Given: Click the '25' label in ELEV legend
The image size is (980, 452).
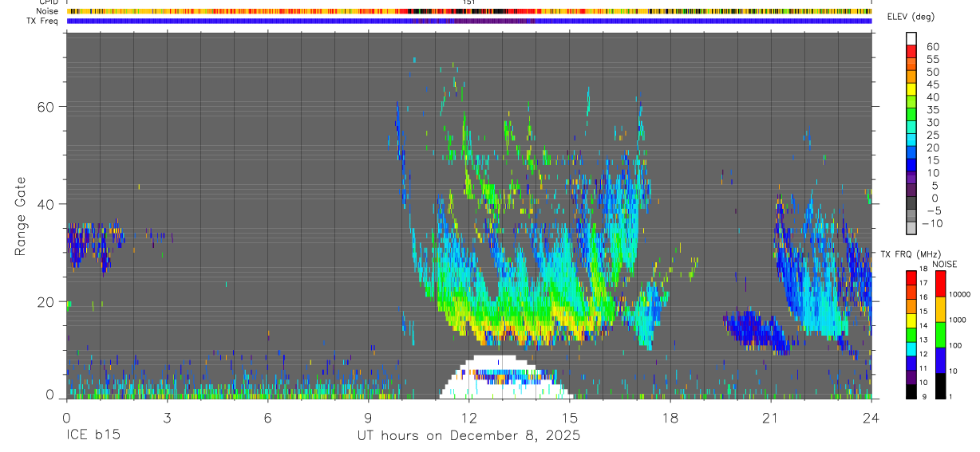Looking at the screenshot, I should click(x=933, y=135).
